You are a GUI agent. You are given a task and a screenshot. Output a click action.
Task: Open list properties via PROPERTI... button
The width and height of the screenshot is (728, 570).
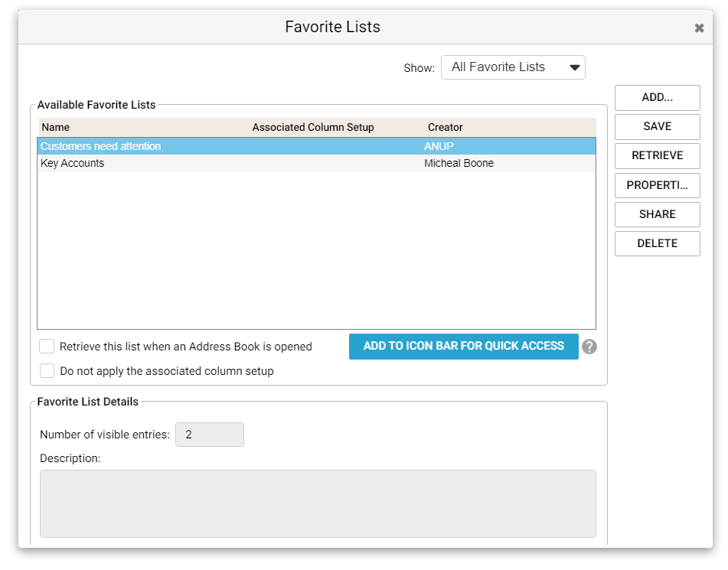click(658, 185)
